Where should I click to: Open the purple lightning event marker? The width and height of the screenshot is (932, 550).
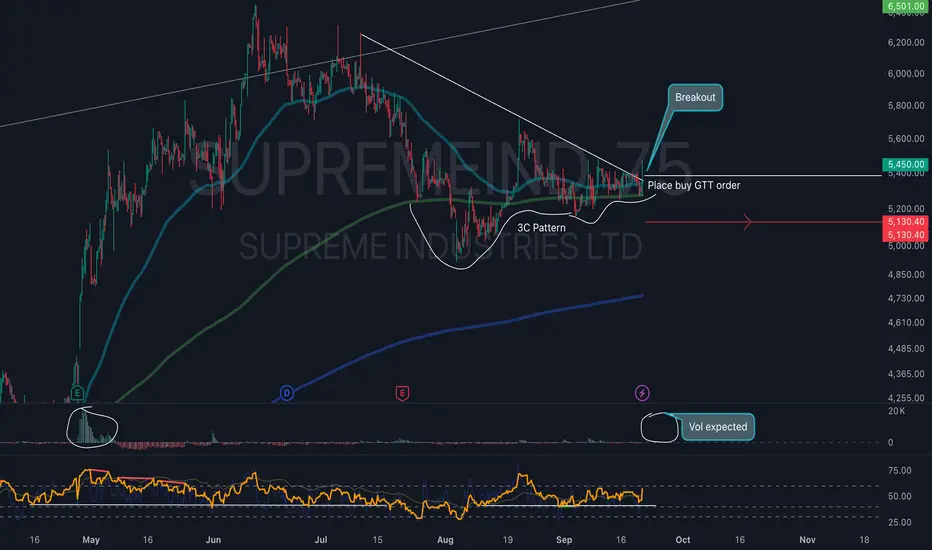pos(642,392)
